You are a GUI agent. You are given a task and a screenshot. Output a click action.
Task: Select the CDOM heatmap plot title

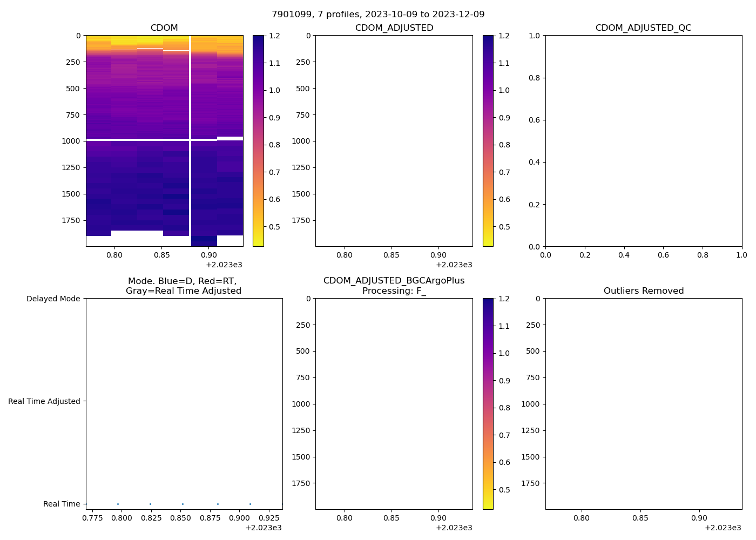click(164, 28)
